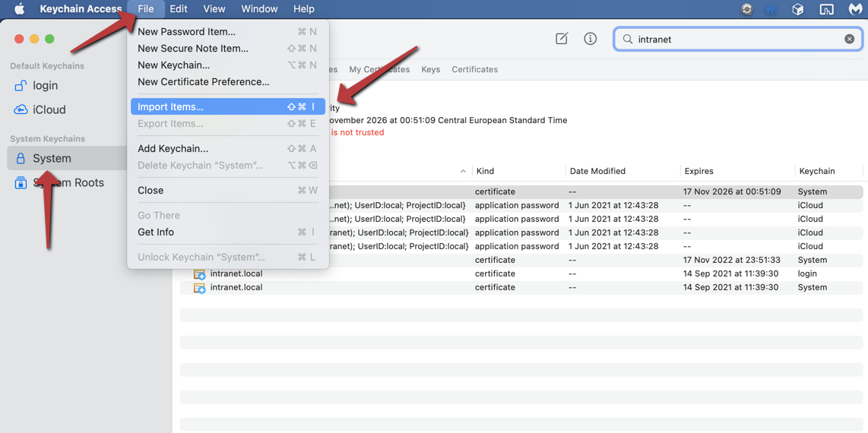This screenshot has height=433, width=868.
Task: Click certificate icon of intranet.local in login keychain
Action: [x=199, y=273]
